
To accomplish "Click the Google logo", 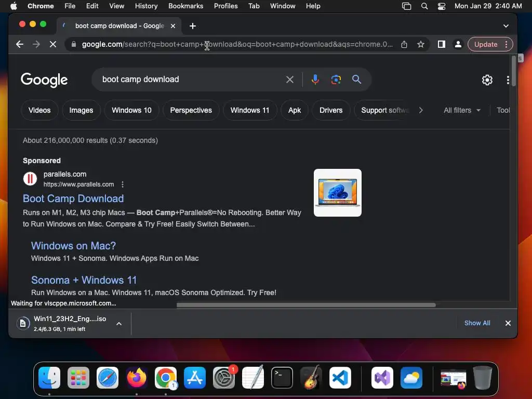I will pyautogui.click(x=44, y=80).
